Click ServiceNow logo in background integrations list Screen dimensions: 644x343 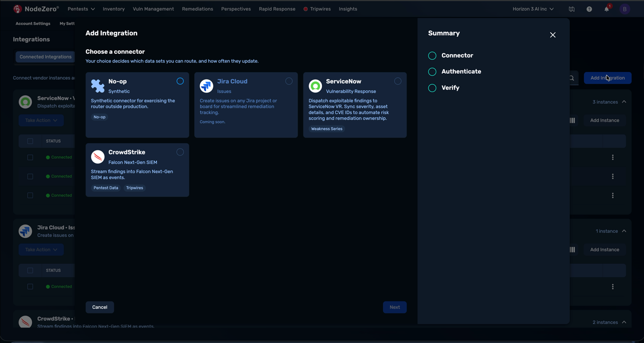25,102
